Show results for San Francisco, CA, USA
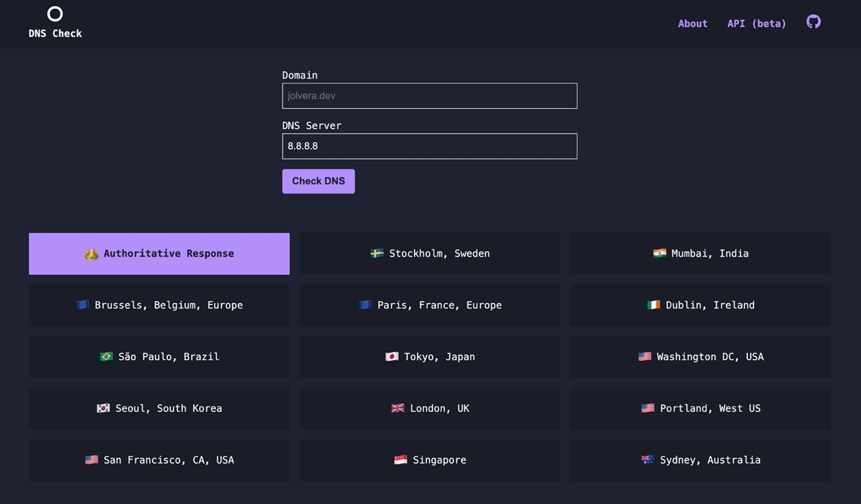This screenshot has width=861, height=504. (159, 460)
